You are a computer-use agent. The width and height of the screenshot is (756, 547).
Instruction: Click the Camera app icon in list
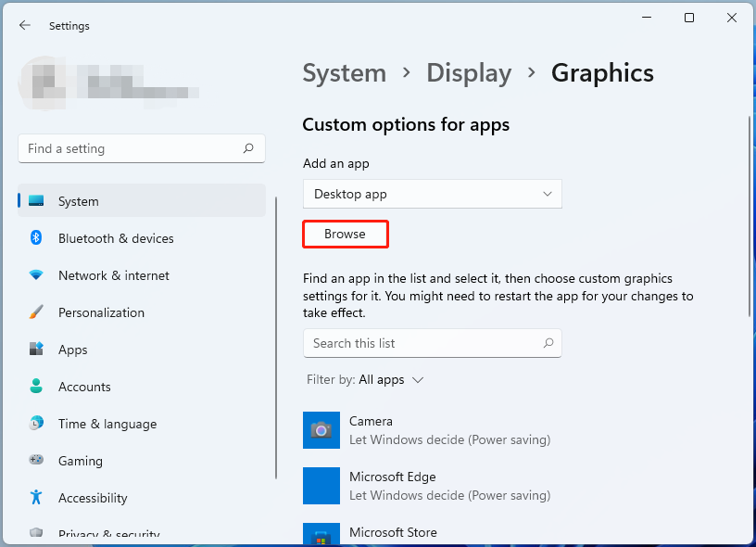(321, 430)
